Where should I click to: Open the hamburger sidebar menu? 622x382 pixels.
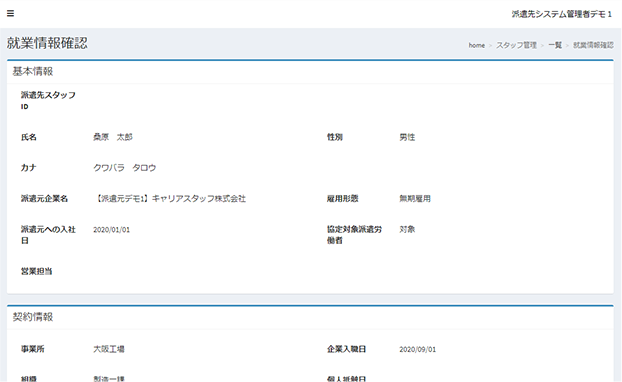10,13
